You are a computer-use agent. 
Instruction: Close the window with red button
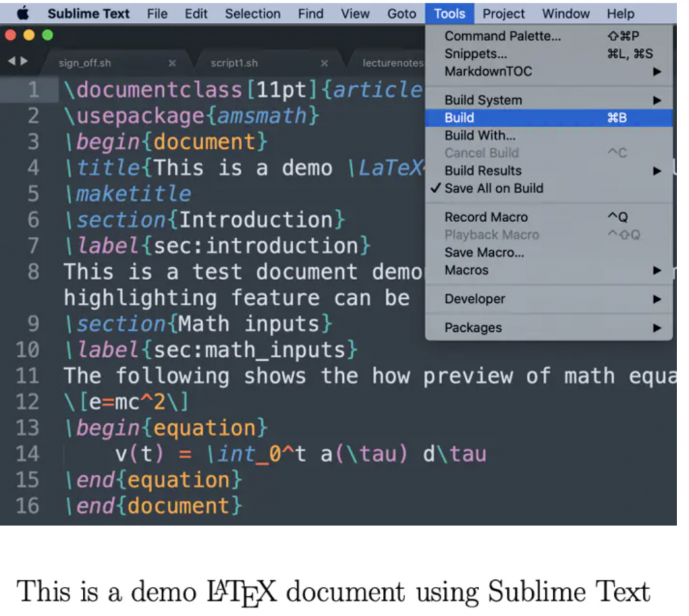click(x=11, y=35)
